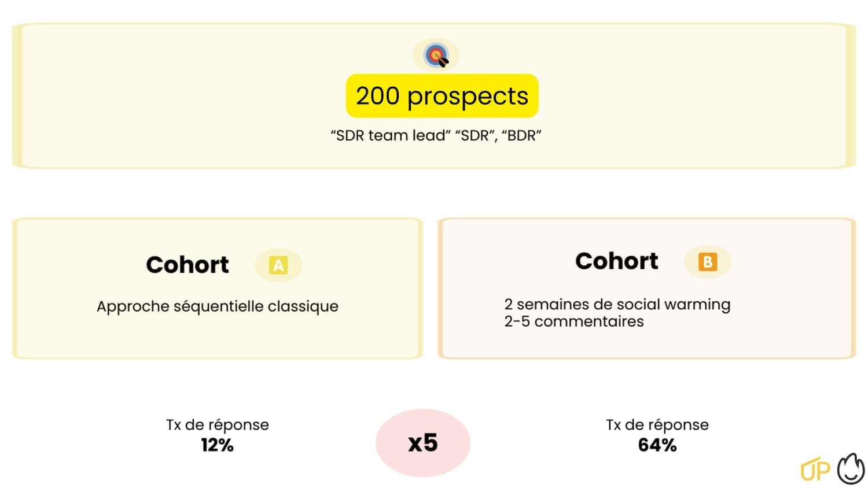Click the target bullseye icon
The image size is (868, 488).
tap(436, 56)
